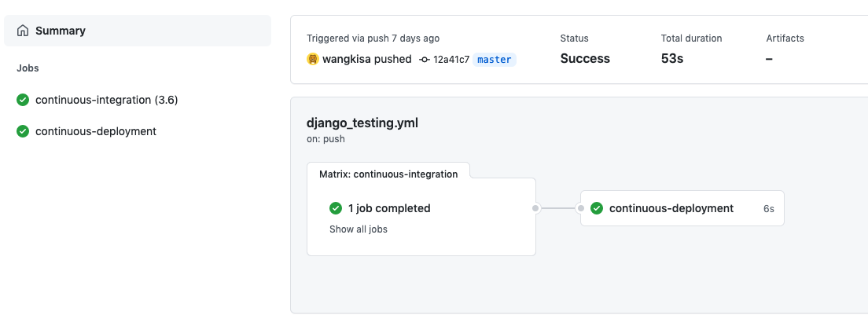Screen dimensions: 868x330
Task: Click green check beside continuous-integration (3.6) job
Action: (23, 100)
